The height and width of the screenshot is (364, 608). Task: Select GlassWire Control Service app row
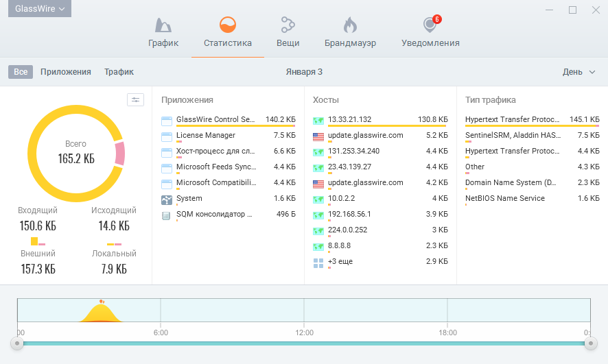coord(215,120)
